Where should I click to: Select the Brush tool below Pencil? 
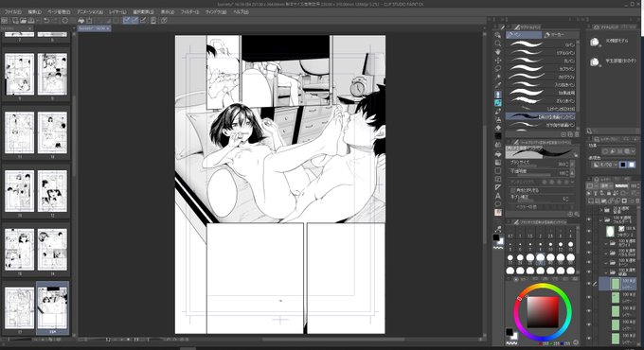coord(498,112)
